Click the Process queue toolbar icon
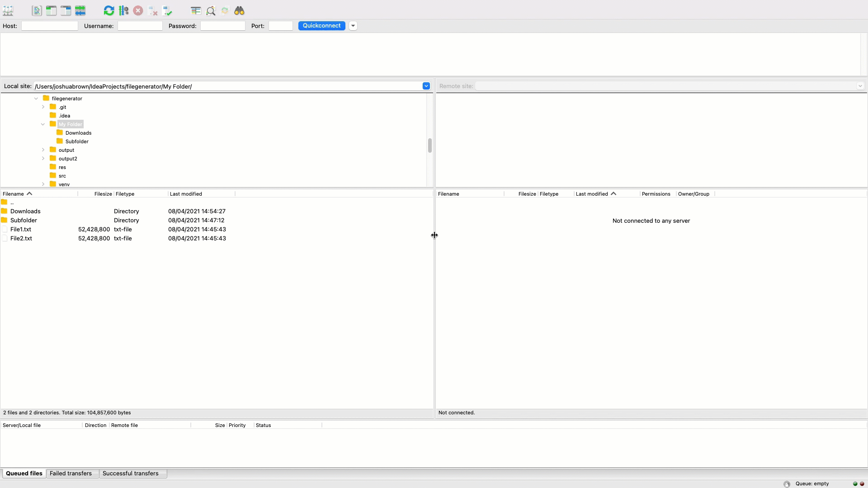 coord(123,10)
